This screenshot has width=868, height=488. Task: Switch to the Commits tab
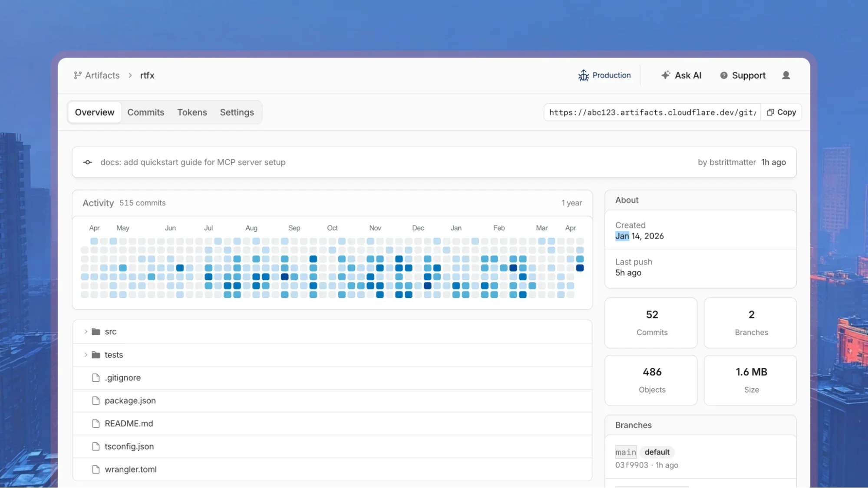[x=146, y=112]
